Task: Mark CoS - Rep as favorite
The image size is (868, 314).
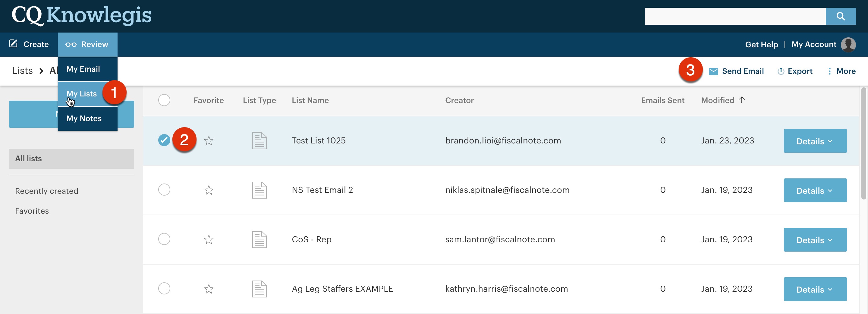Action: tap(209, 240)
